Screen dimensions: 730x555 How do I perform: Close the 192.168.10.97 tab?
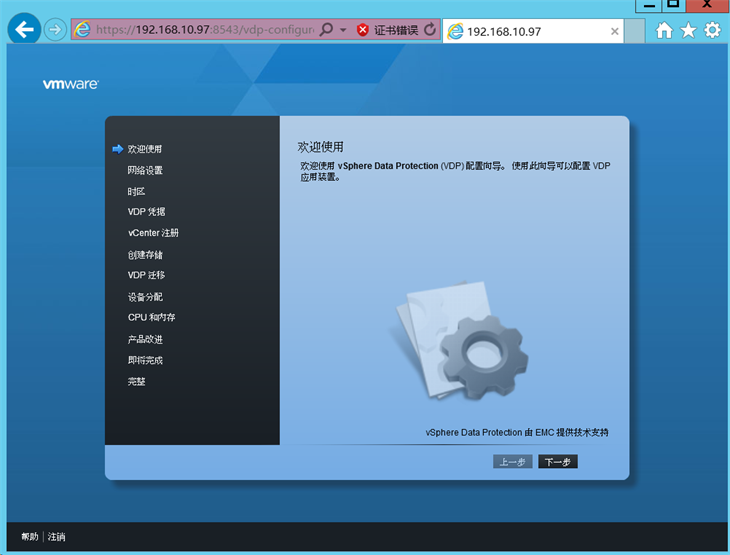pyautogui.click(x=615, y=31)
